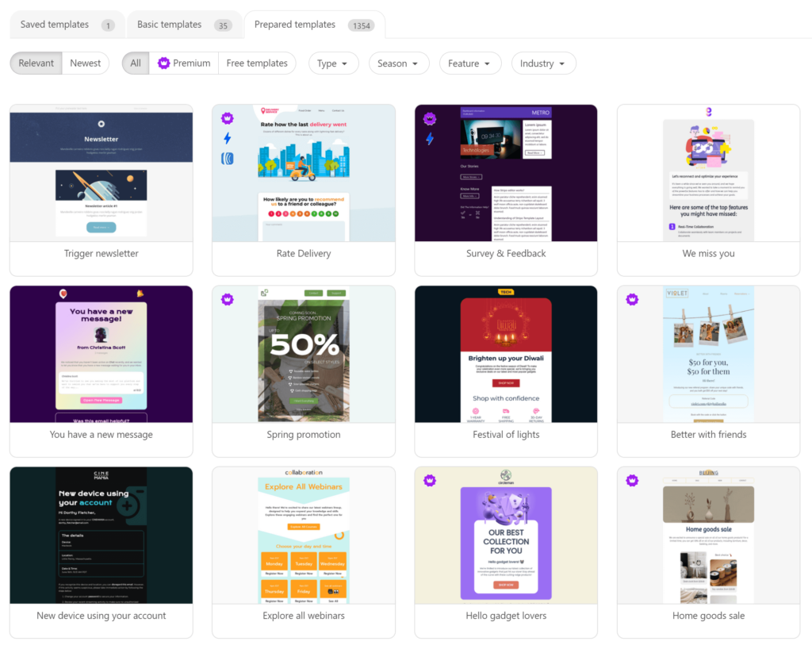Switch sorting to Newest

click(85, 63)
